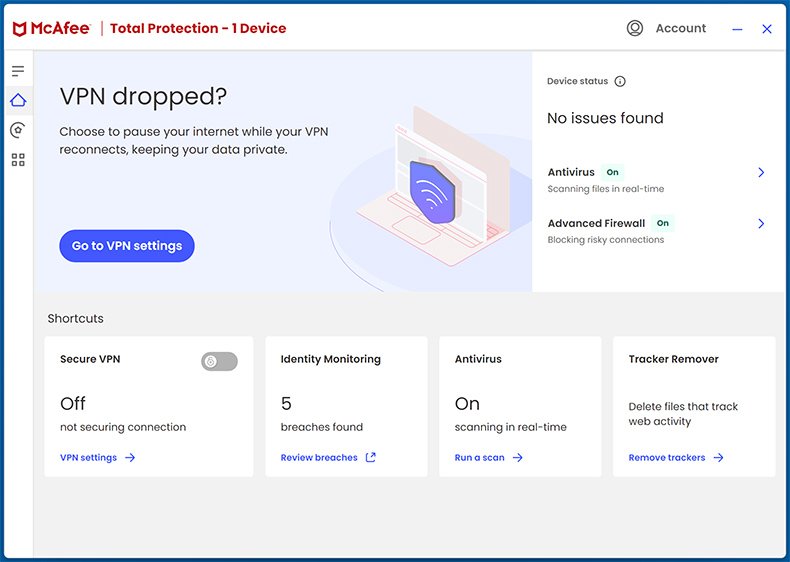790x562 pixels.
Task: Click the Account label
Action: coord(681,28)
